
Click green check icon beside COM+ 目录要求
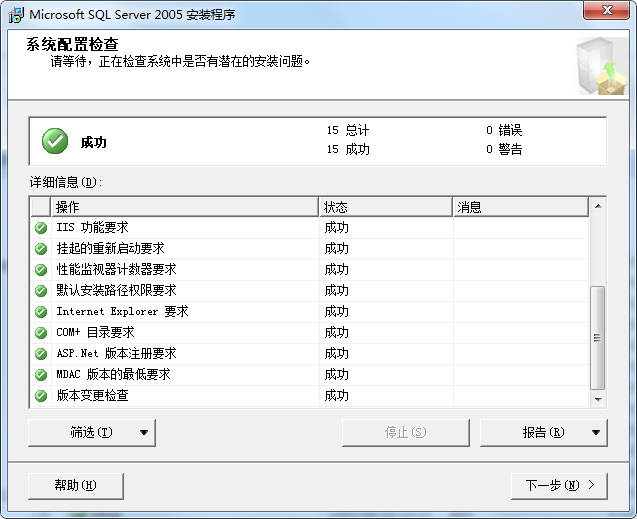[41, 333]
